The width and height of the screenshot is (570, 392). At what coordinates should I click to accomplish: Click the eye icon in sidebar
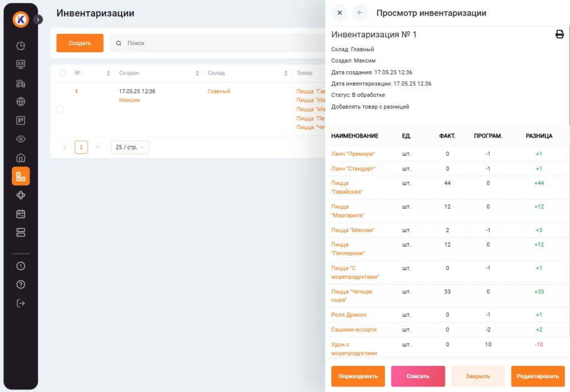coord(21,139)
